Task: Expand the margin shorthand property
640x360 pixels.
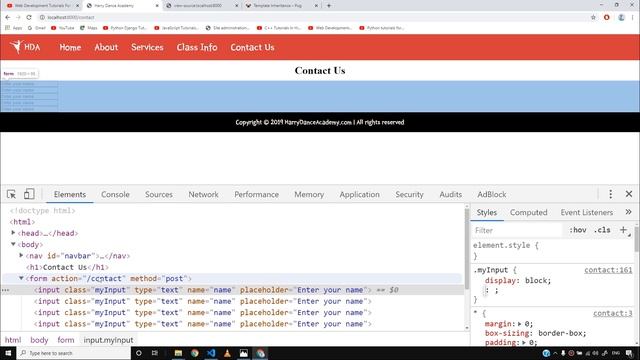Action: [x=520, y=324]
